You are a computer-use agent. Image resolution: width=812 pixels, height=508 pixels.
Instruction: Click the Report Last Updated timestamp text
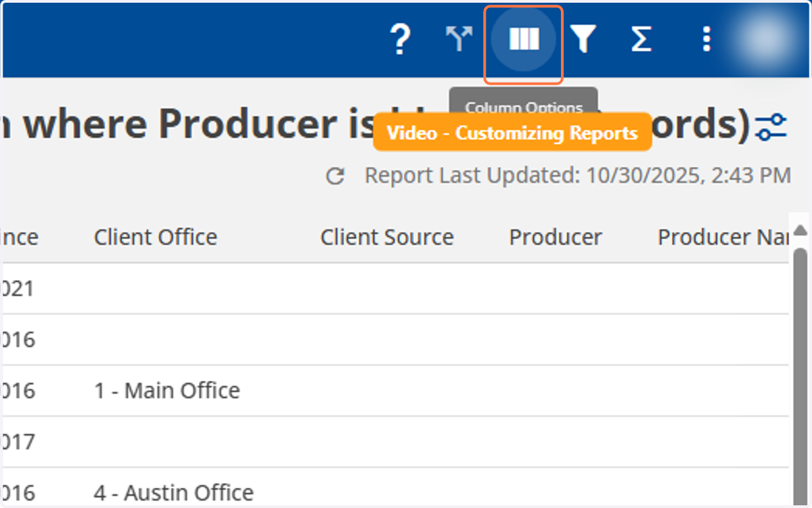[578, 176]
